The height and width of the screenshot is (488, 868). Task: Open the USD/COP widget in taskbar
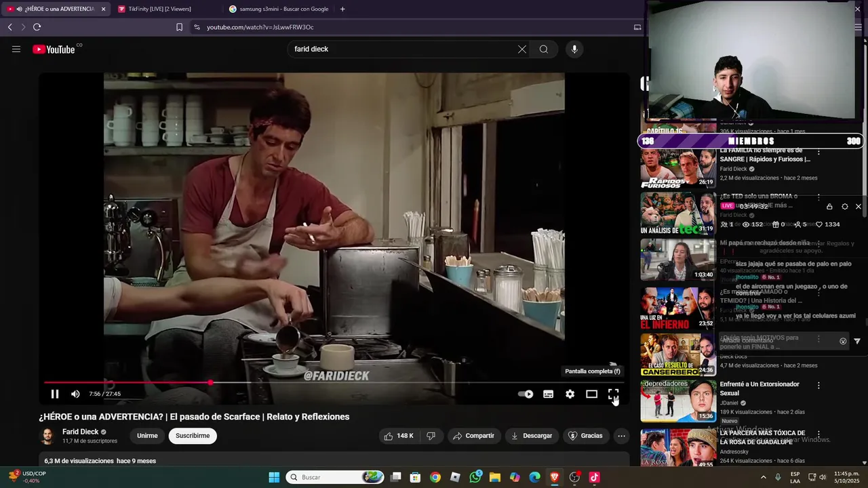(x=26, y=477)
